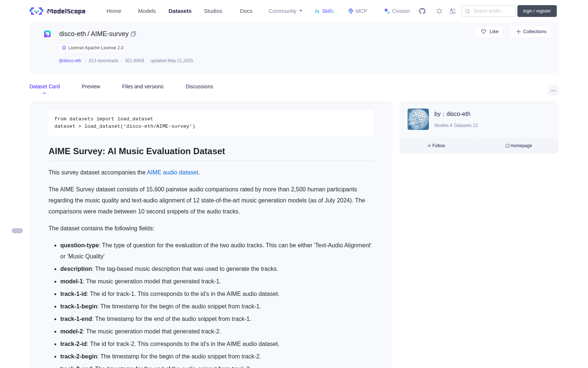This screenshot has height=368, width=588.
Task: Click the disco-eth namespace in the title
Action: tap(72, 34)
